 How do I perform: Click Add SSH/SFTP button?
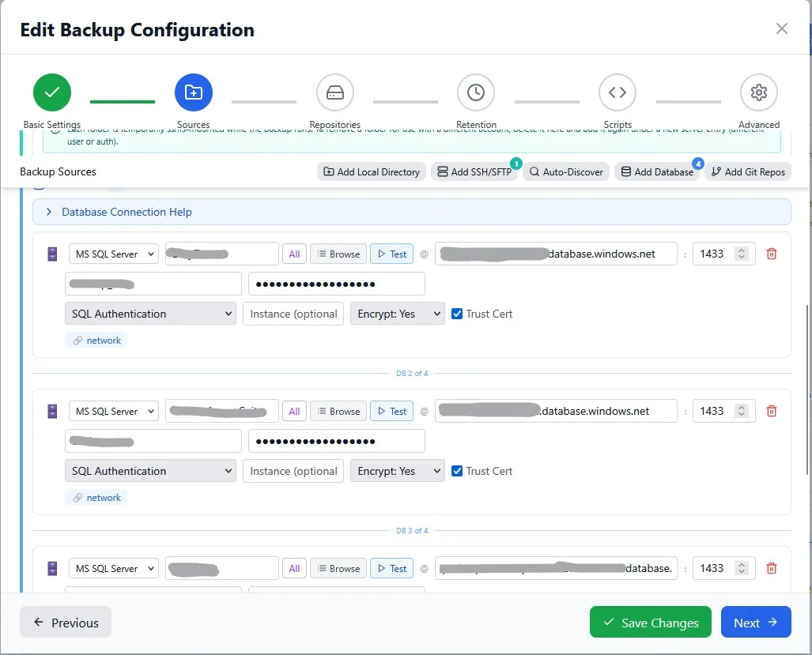[474, 171]
